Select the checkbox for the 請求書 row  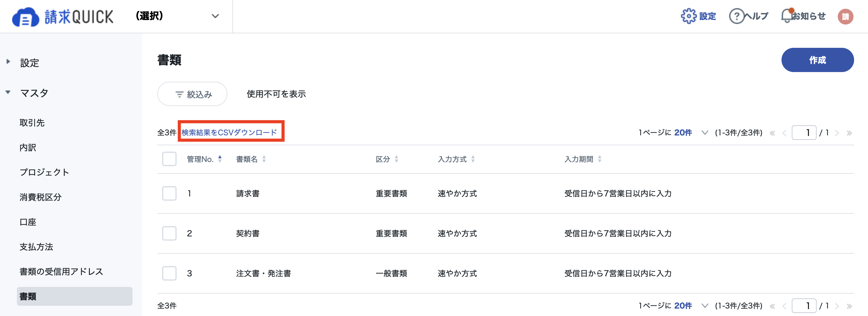coord(169,193)
